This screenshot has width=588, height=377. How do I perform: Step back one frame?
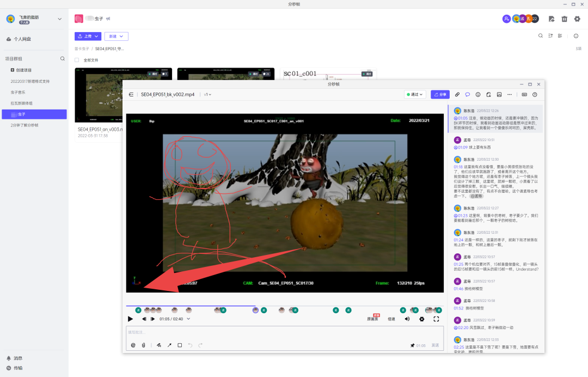tap(144, 319)
